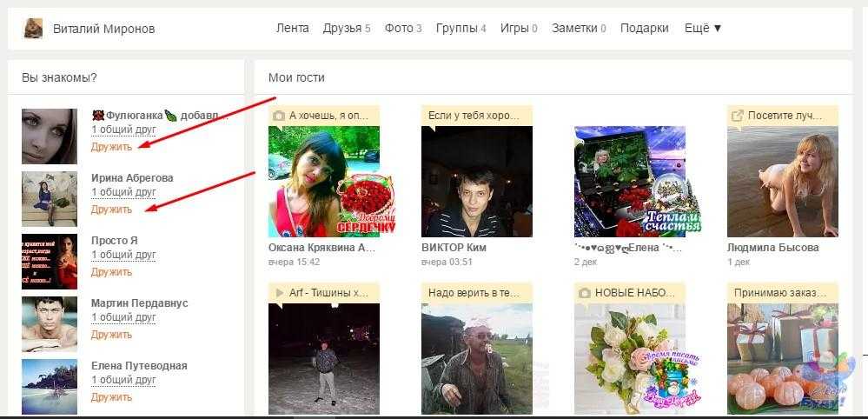Open ВИКТОР Ким guest photo
This screenshot has width=868, height=419.
(x=476, y=181)
